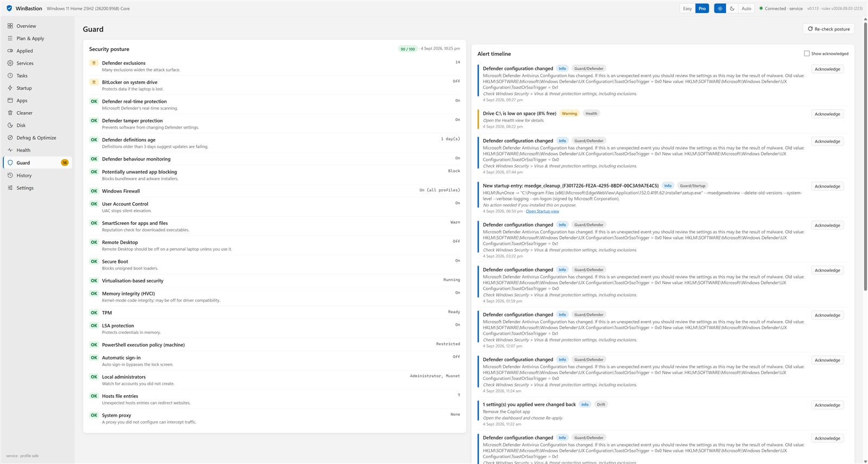Click the Plan & Apply list icon
Screen dimensions: 868x464
pyautogui.click(x=10, y=38)
